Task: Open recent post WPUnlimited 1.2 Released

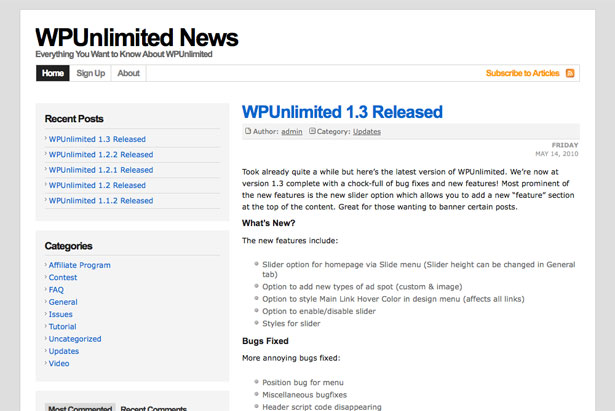Action: click(97, 185)
